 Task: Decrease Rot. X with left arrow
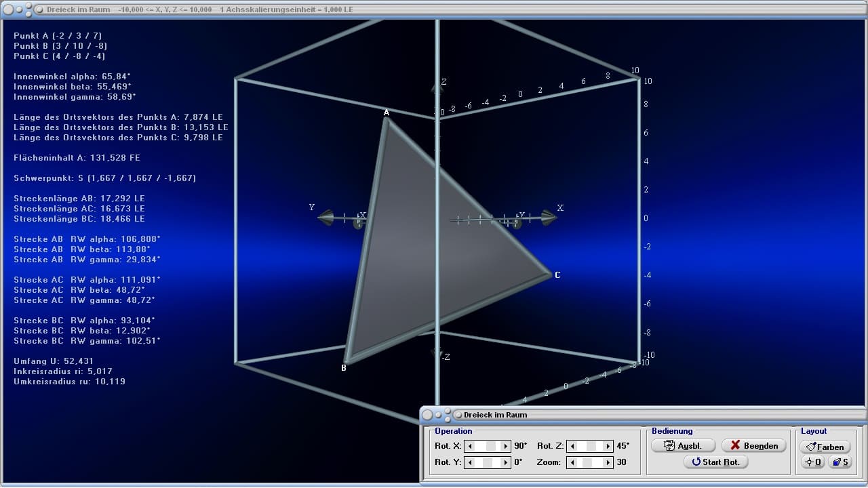click(x=469, y=446)
